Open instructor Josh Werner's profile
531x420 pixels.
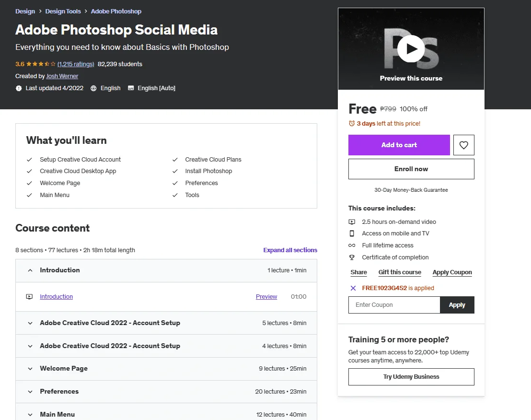coord(62,76)
